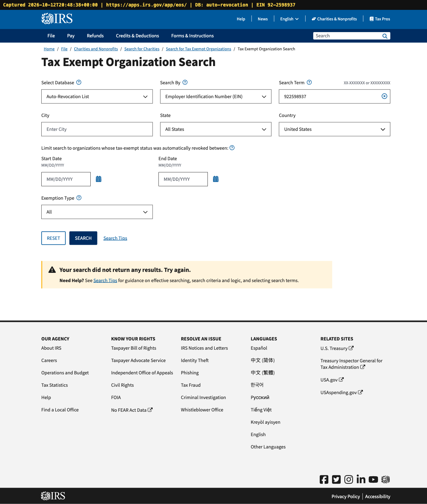
Task: Click the RESET button
Action: click(x=53, y=238)
